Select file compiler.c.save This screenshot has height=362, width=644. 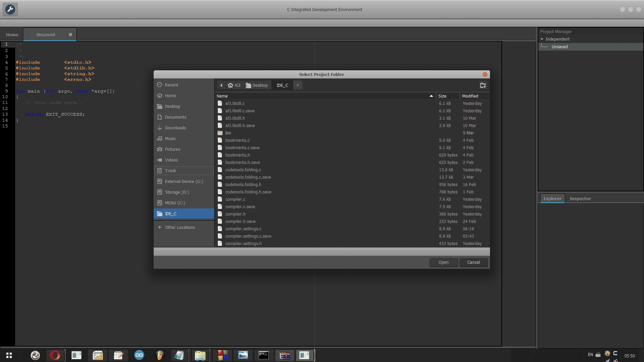pos(352,207)
